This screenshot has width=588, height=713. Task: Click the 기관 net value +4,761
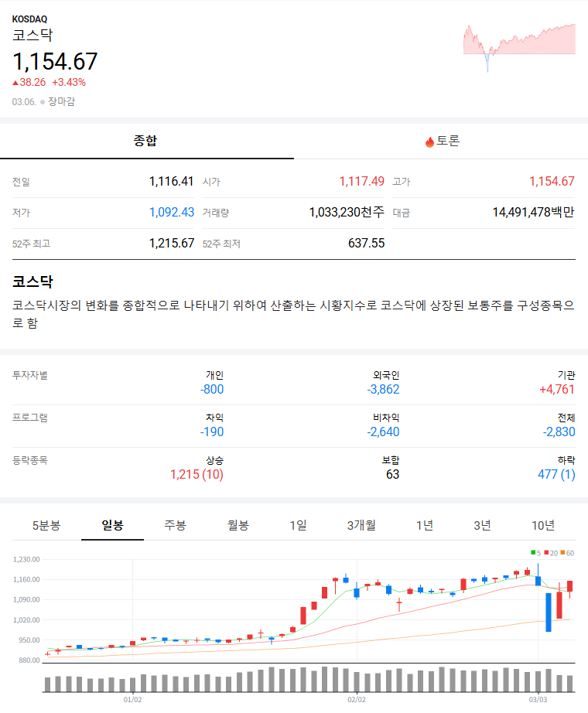pos(557,390)
